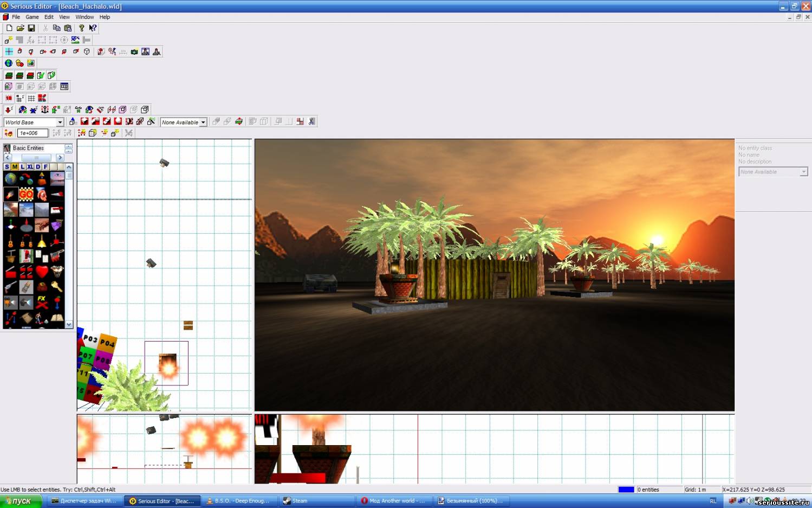Viewport: 812px width, 508px height.
Task: Toggle the XL size filter
Action: tap(30, 167)
